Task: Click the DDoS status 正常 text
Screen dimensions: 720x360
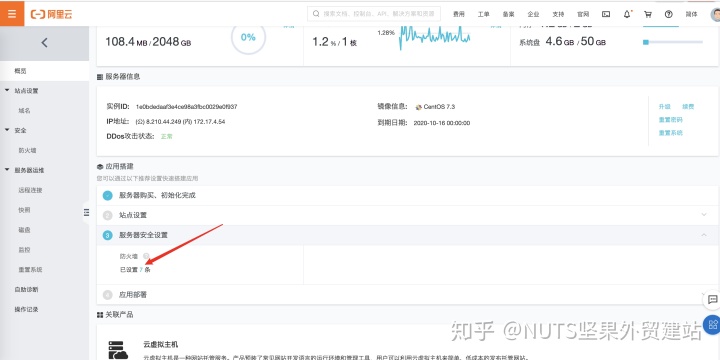Action: pyautogui.click(x=166, y=137)
